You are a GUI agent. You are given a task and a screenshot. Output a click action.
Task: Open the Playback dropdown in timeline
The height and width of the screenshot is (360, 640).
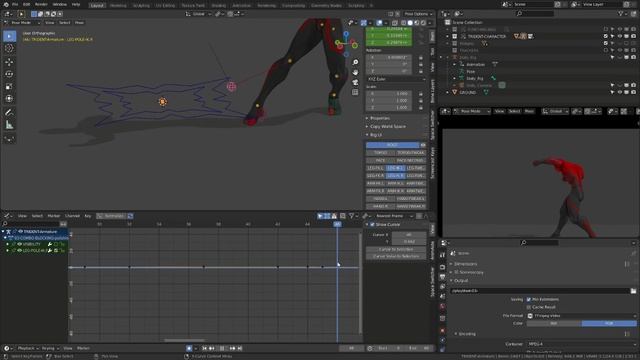coord(28,348)
